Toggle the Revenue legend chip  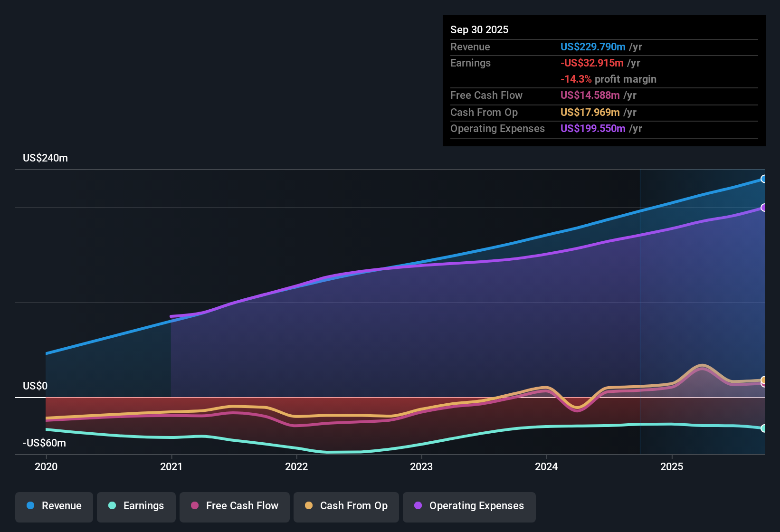point(54,506)
